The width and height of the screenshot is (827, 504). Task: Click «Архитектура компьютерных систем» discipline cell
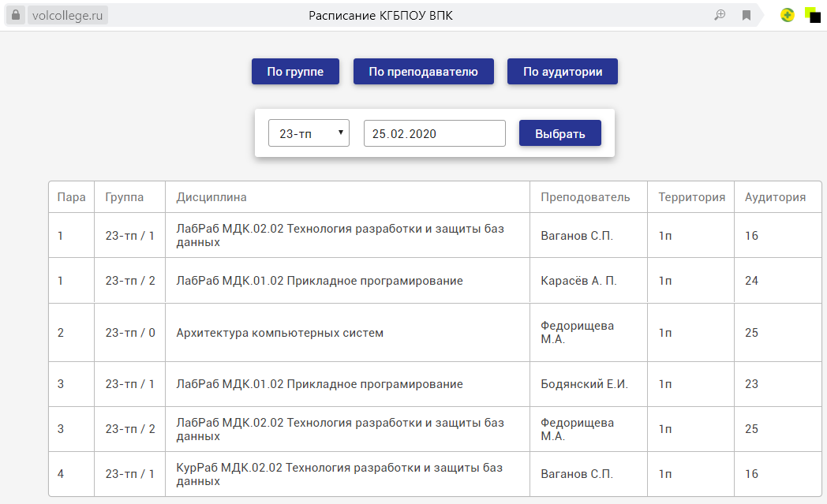(x=347, y=333)
